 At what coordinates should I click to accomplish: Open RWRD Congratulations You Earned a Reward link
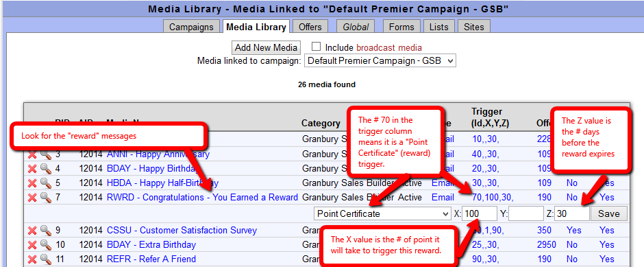pos(202,198)
